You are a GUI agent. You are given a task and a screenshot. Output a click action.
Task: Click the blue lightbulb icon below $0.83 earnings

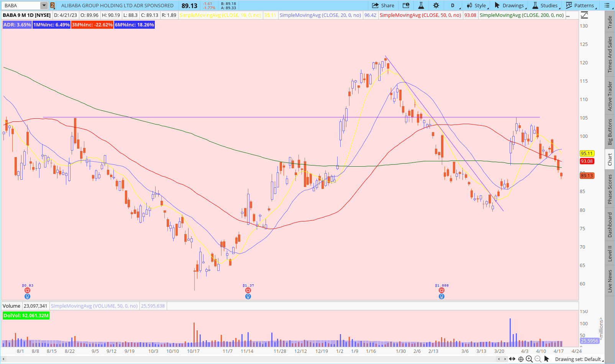click(x=27, y=296)
